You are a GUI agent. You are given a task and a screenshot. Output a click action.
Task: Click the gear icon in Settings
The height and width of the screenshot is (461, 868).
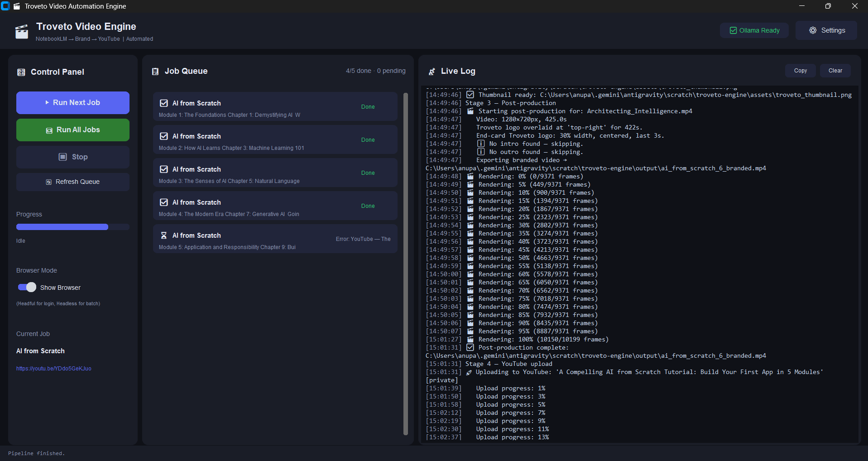click(x=813, y=30)
